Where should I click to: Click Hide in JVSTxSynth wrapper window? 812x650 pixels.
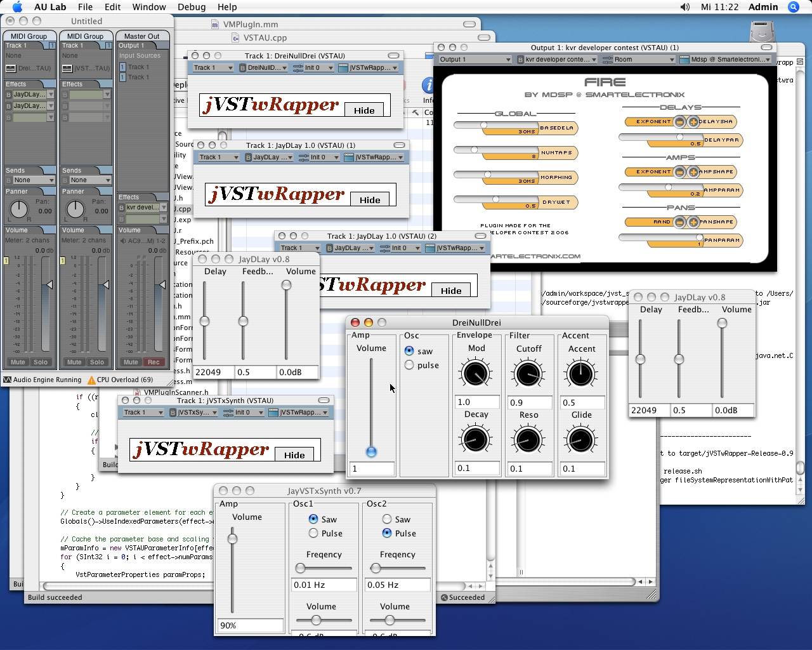[294, 454]
